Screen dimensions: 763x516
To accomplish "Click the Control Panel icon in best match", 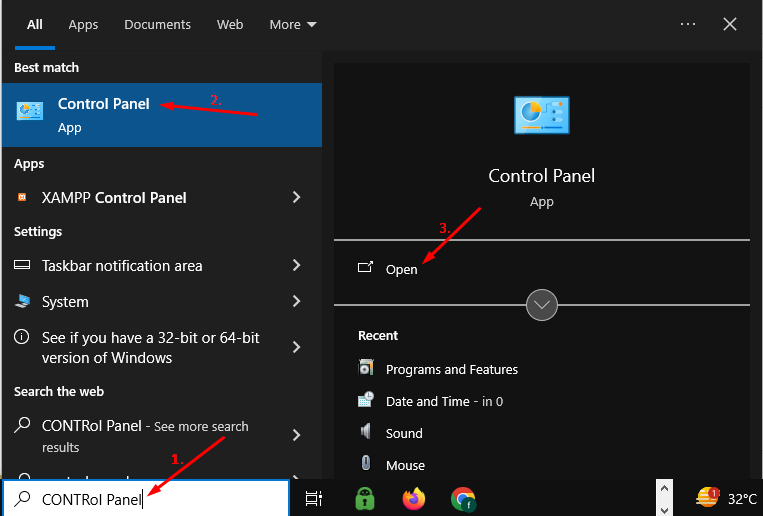I will 30,111.
